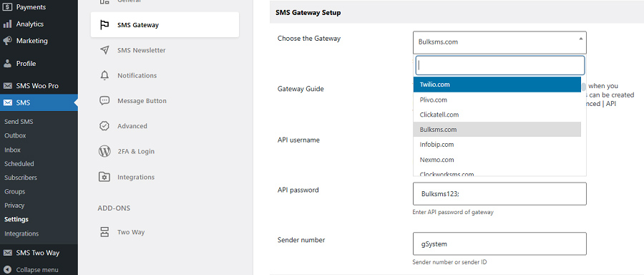Click the SMS Newsletter paper plane icon
The height and width of the screenshot is (275, 644).
point(104,50)
